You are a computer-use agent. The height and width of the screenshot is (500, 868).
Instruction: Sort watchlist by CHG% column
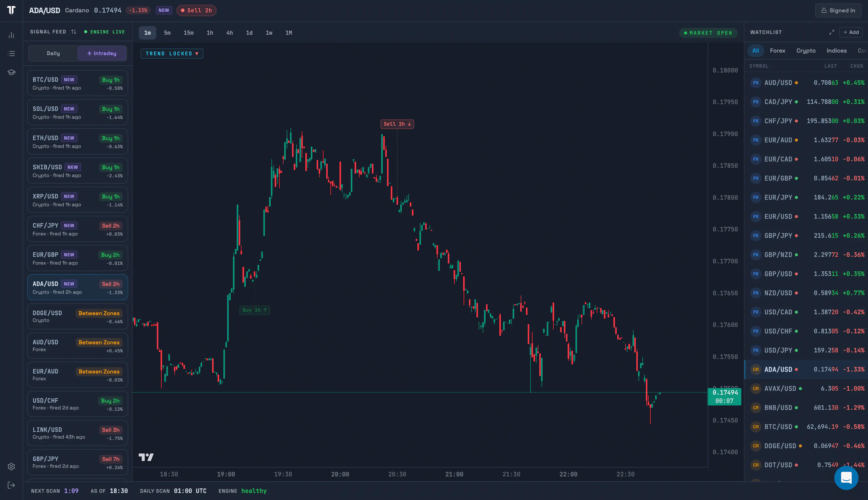pos(856,66)
